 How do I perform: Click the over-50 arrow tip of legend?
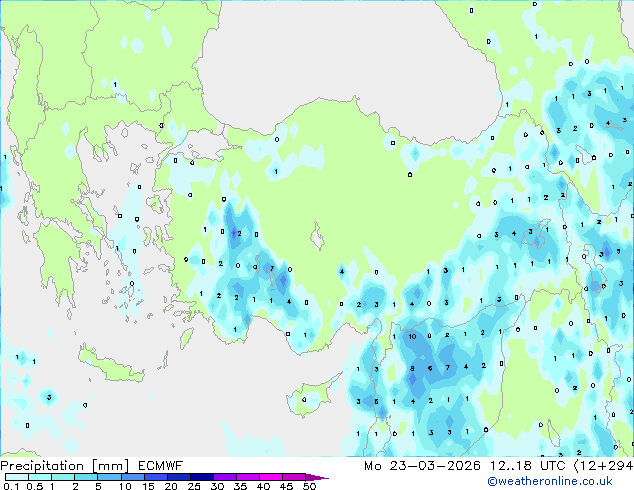[317, 477]
